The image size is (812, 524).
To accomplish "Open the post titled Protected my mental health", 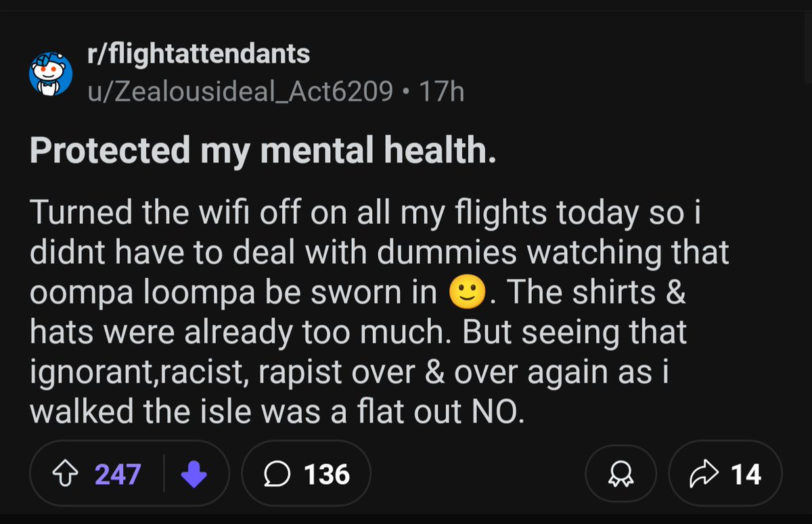I will coord(263,151).
